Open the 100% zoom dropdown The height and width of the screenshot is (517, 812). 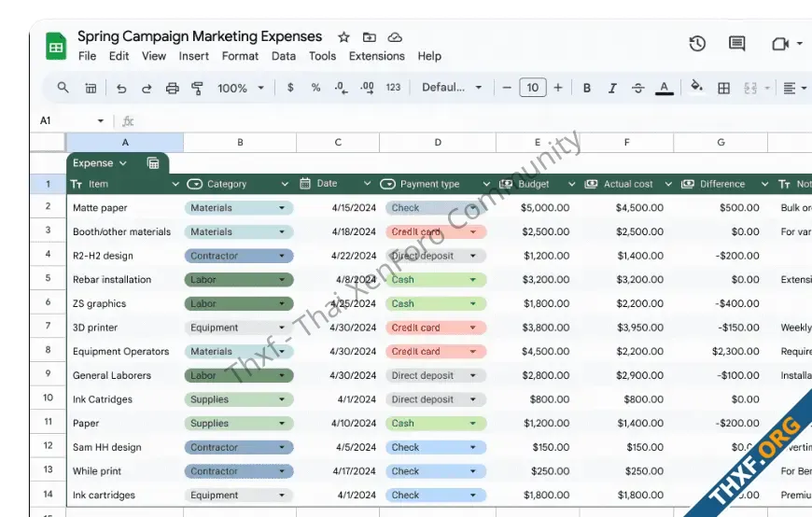click(240, 88)
